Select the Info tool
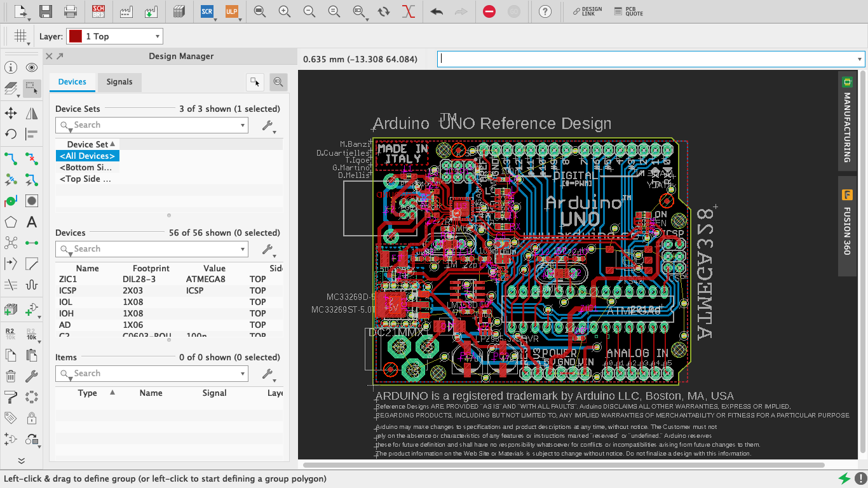The width and height of the screenshot is (868, 488). [11, 68]
